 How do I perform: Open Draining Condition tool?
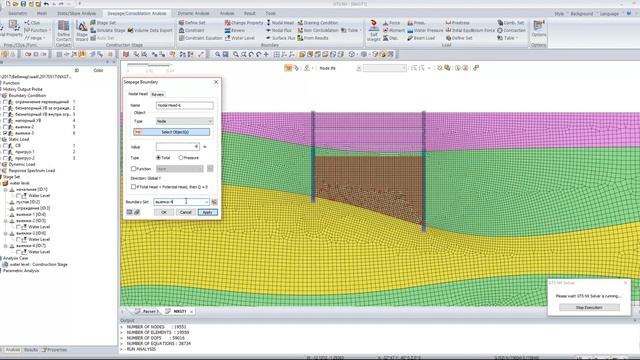coord(318,23)
